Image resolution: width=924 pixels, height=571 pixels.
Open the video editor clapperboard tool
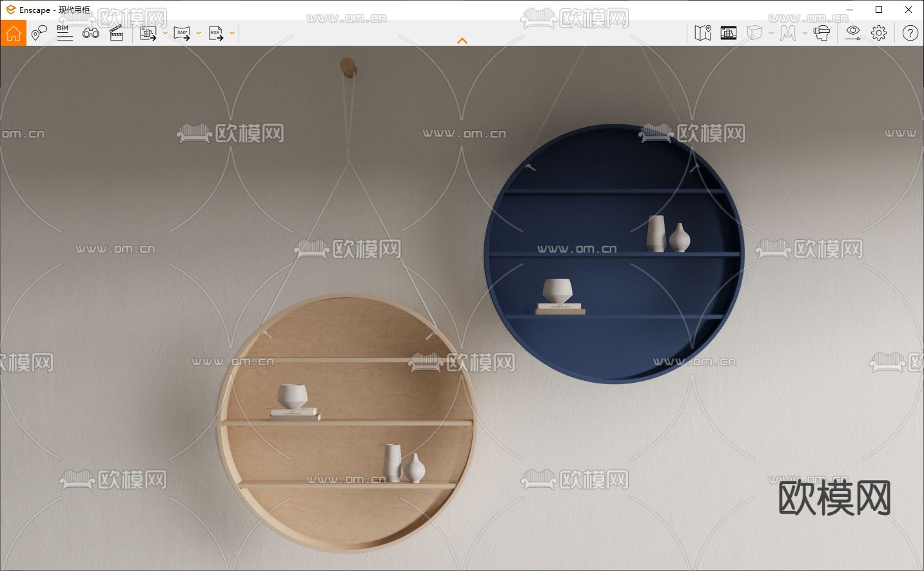[x=116, y=33]
